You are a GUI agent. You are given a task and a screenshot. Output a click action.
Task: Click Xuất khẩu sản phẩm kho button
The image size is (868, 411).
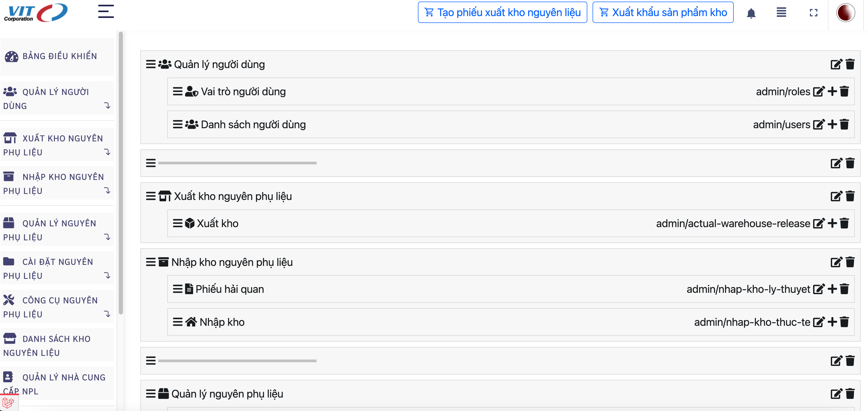coord(663,12)
